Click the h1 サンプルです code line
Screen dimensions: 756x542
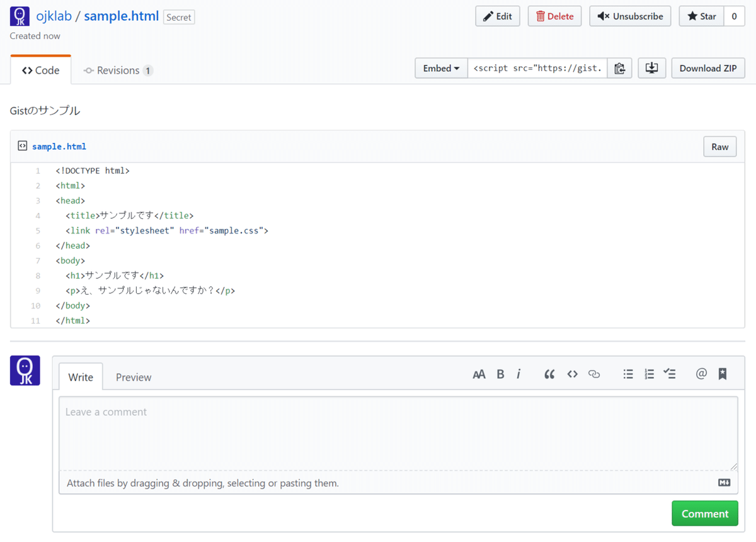[x=115, y=275]
